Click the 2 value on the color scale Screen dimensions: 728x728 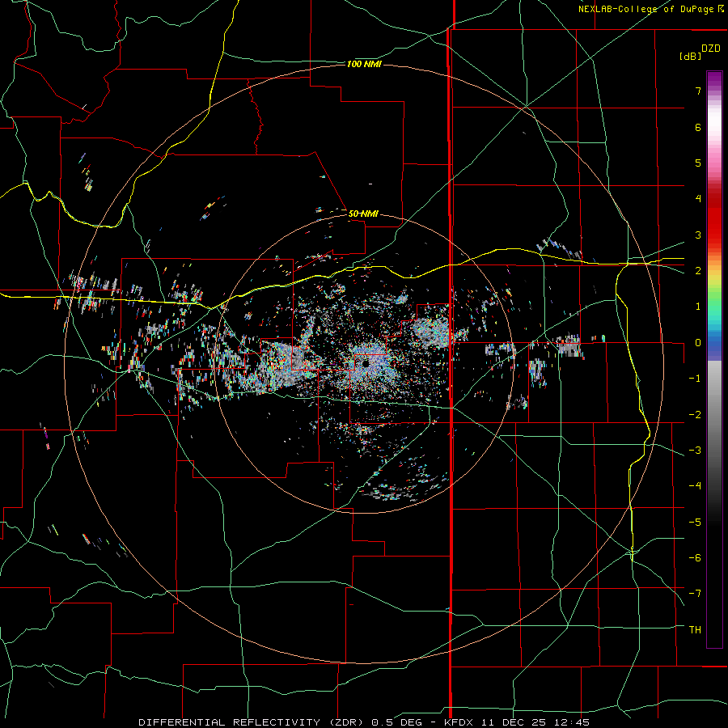tap(698, 271)
